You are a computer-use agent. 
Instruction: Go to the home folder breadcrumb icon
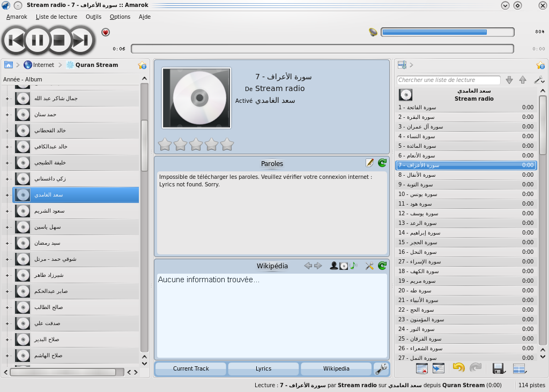(x=9, y=65)
